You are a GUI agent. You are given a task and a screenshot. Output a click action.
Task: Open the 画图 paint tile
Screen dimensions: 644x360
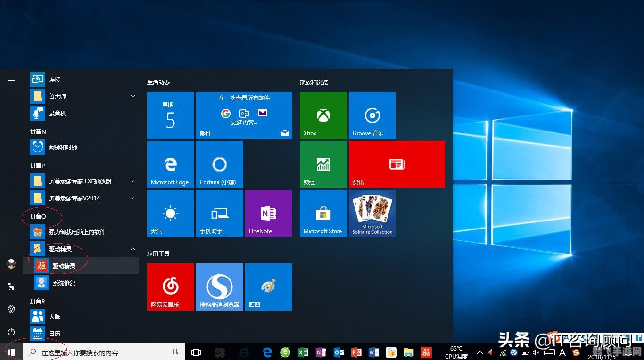click(x=269, y=287)
